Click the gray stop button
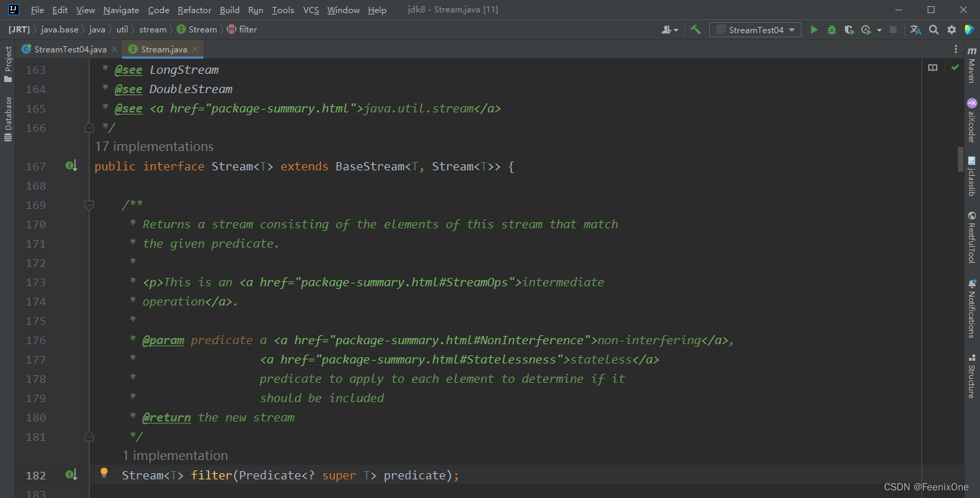 click(x=893, y=30)
